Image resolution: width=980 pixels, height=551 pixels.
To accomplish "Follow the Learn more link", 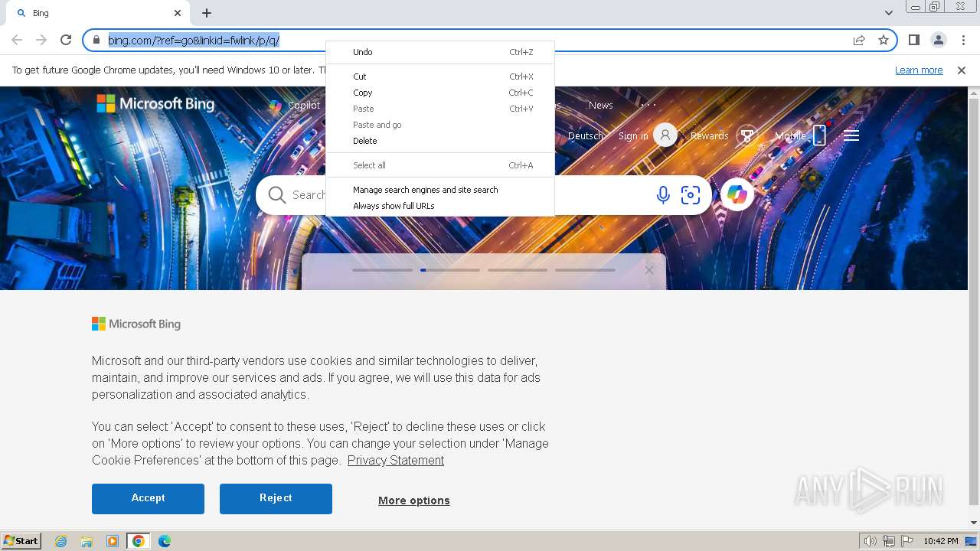I will (x=919, y=70).
